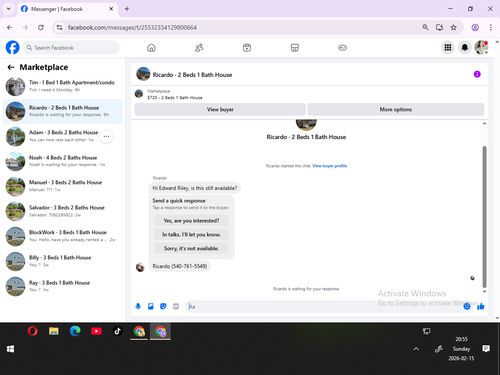Open Tim 1 Bed 1 Bath Apartment conversation
Image resolution: width=500 pixels, height=375 pixels.
point(63,86)
